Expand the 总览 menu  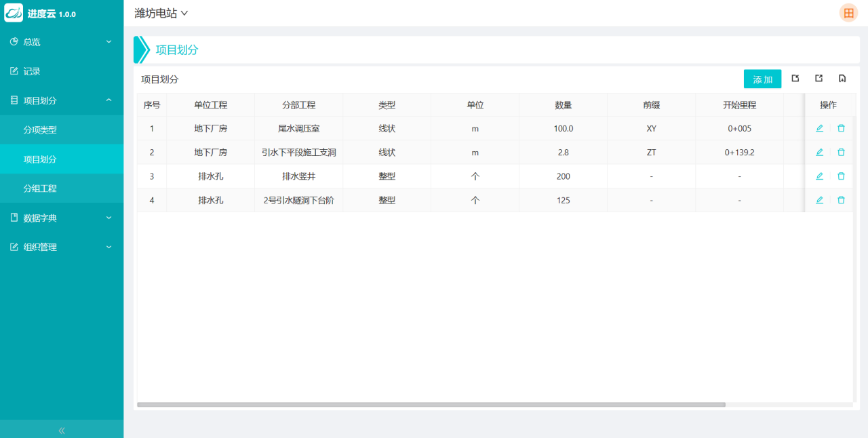61,42
